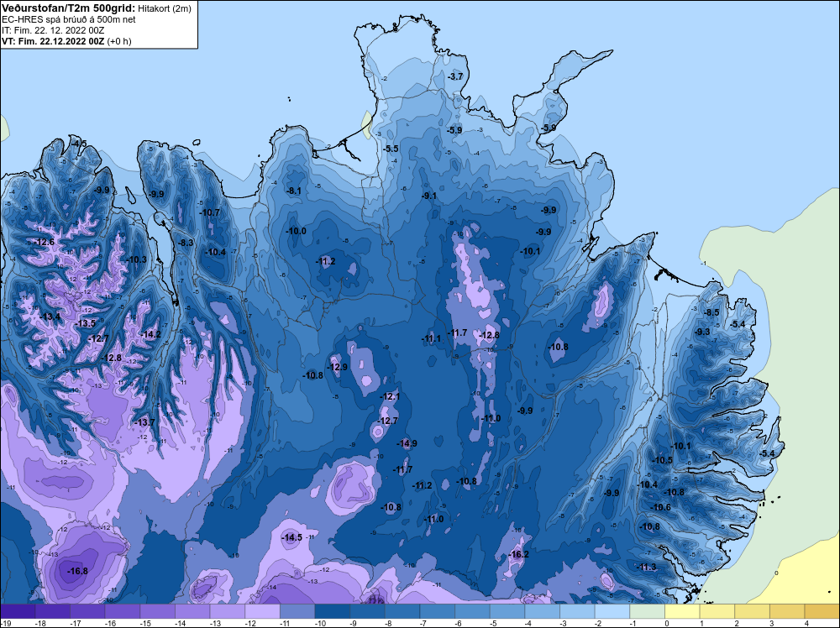Click the dark blue legend swatch between -10 and -9
The height and width of the screenshot is (628, 840).
[x=333, y=611]
